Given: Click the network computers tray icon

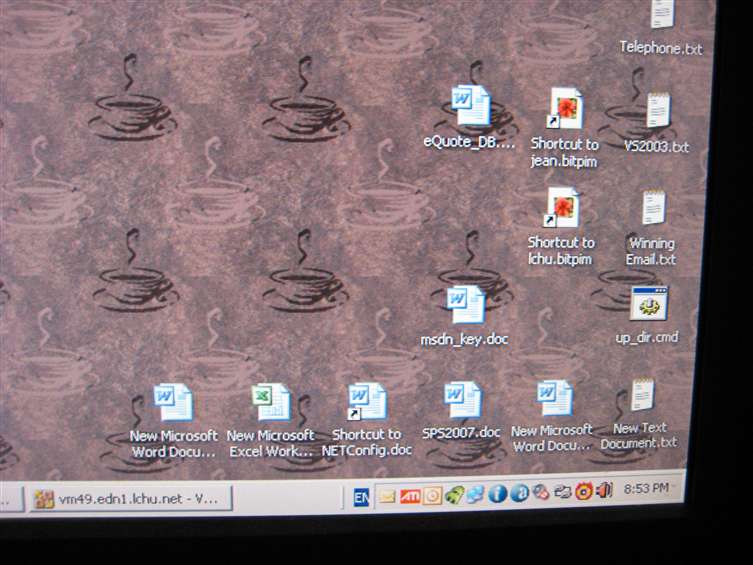Looking at the screenshot, I should click(x=475, y=494).
